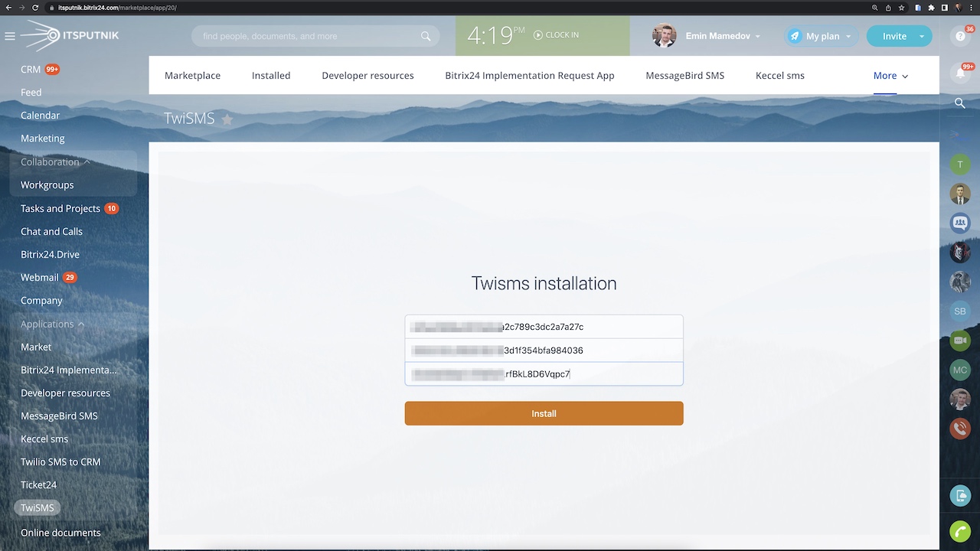Switch to the Installed tab
Viewport: 980px width, 551px height.
click(x=271, y=76)
